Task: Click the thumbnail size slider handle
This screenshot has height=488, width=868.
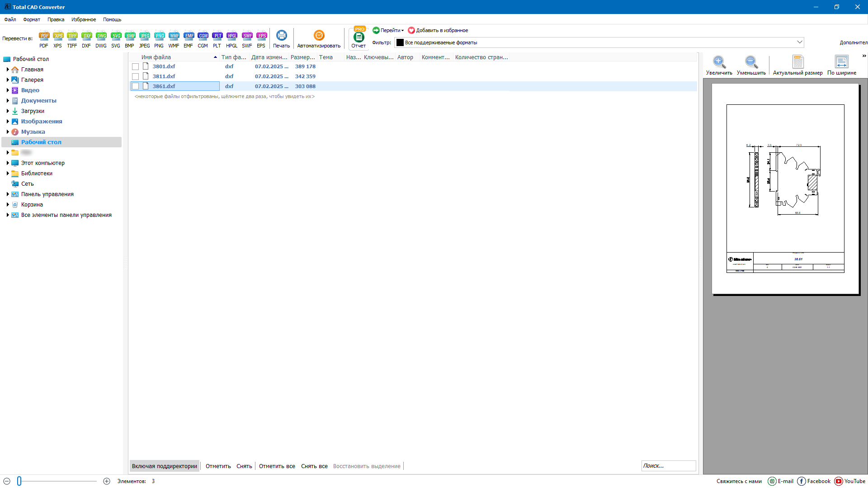Action: [19, 481]
